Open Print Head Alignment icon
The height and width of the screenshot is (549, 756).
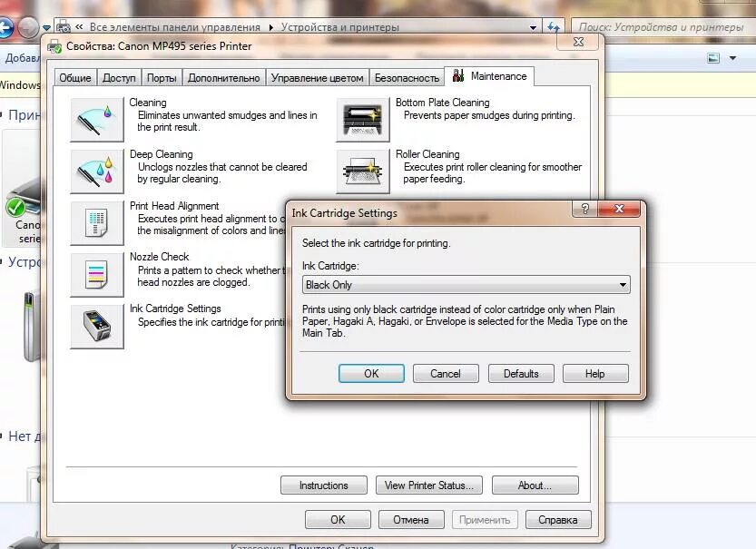click(97, 223)
